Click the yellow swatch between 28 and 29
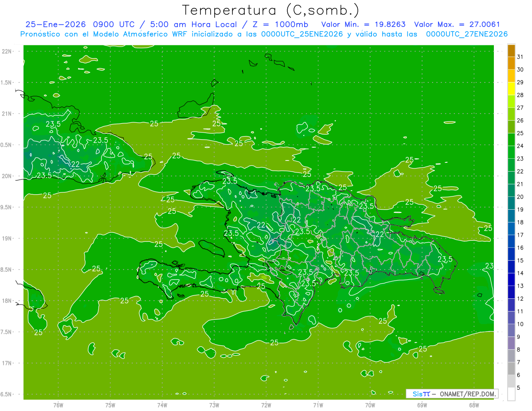The width and height of the screenshot is (532, 411). [x=511, y=89]
